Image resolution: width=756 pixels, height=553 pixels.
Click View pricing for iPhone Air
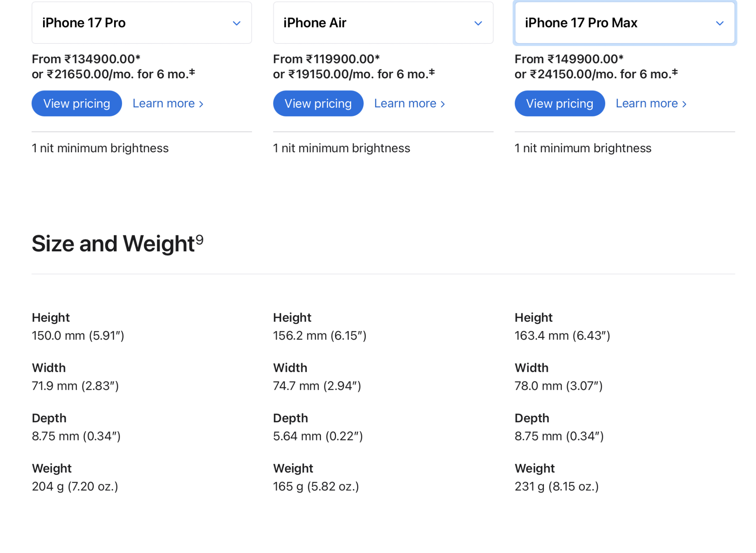pyautogui.click(x=318, y=104)
